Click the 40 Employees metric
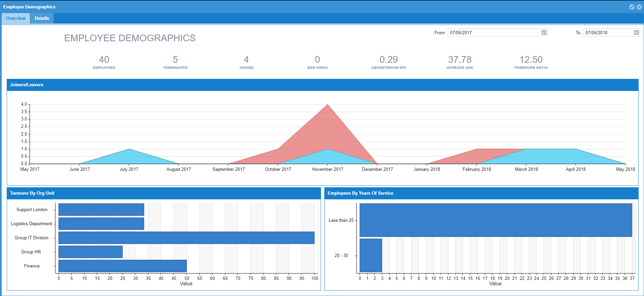The image size is (644, 296). (x=104, y=62)
